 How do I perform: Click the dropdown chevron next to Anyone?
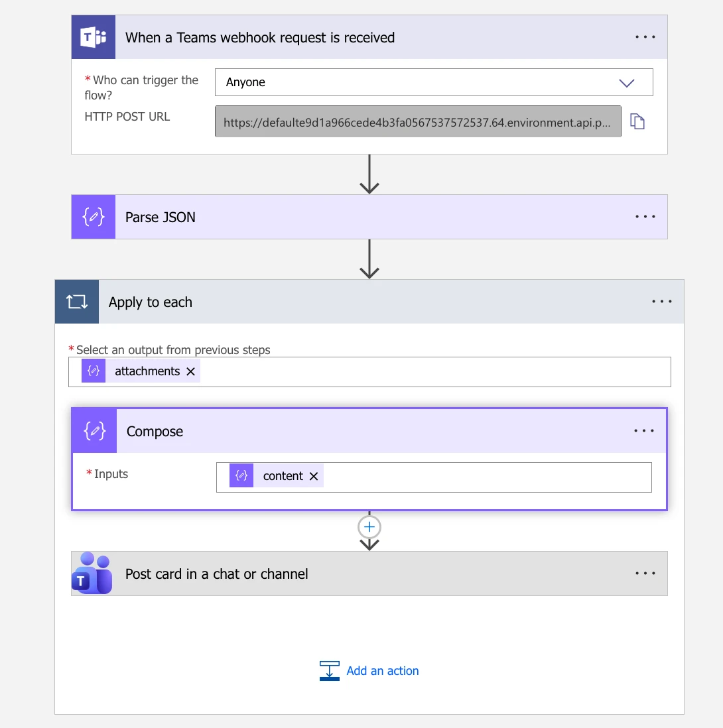coord(626,83)
